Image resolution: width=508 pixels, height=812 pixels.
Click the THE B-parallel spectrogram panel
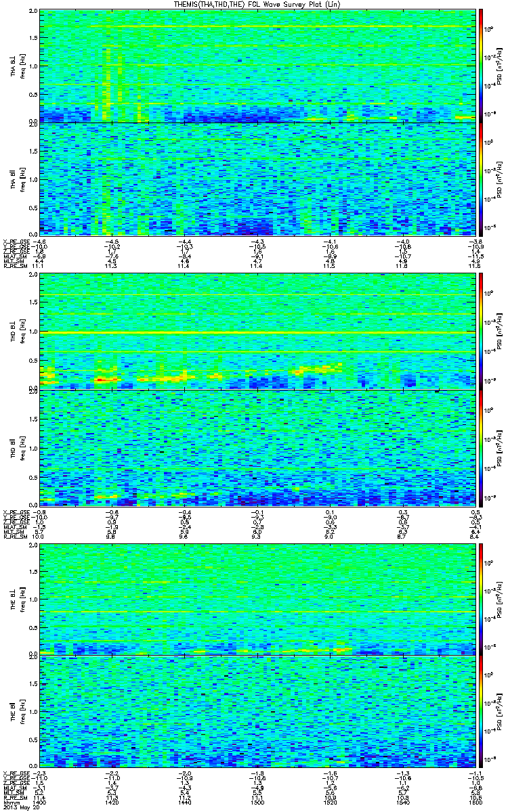coord(257,712)
